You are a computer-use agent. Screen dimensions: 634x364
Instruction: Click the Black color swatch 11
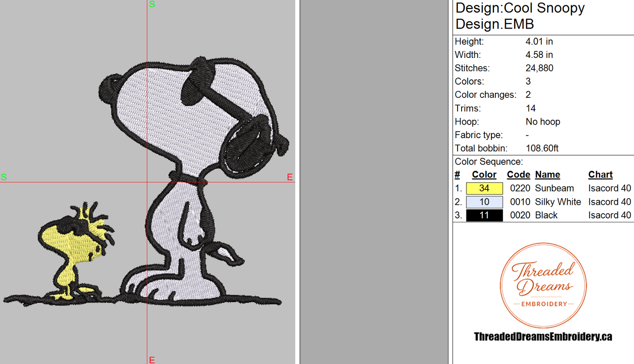coord(484,215)
